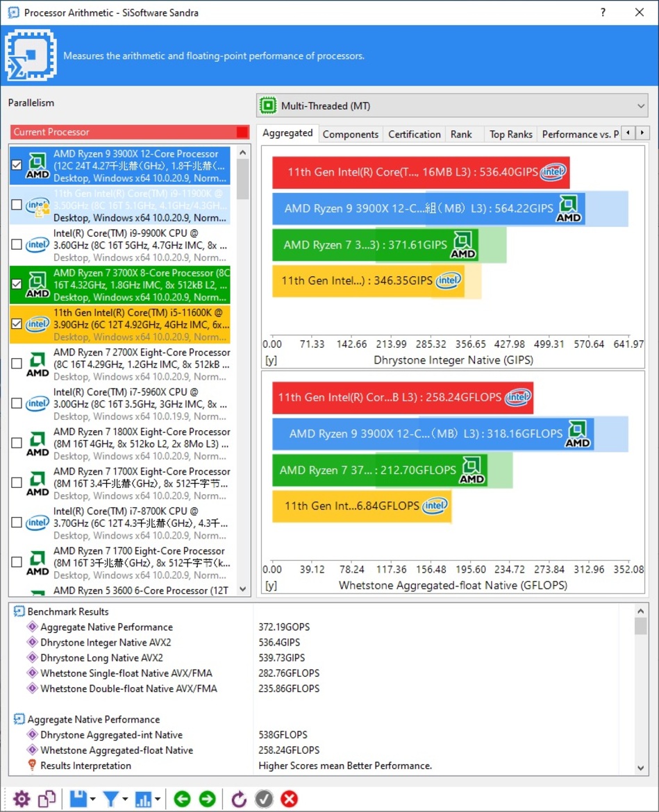Click the blue bar chart icon
This screenshot has width=659, height=812.
click(143, 799)
